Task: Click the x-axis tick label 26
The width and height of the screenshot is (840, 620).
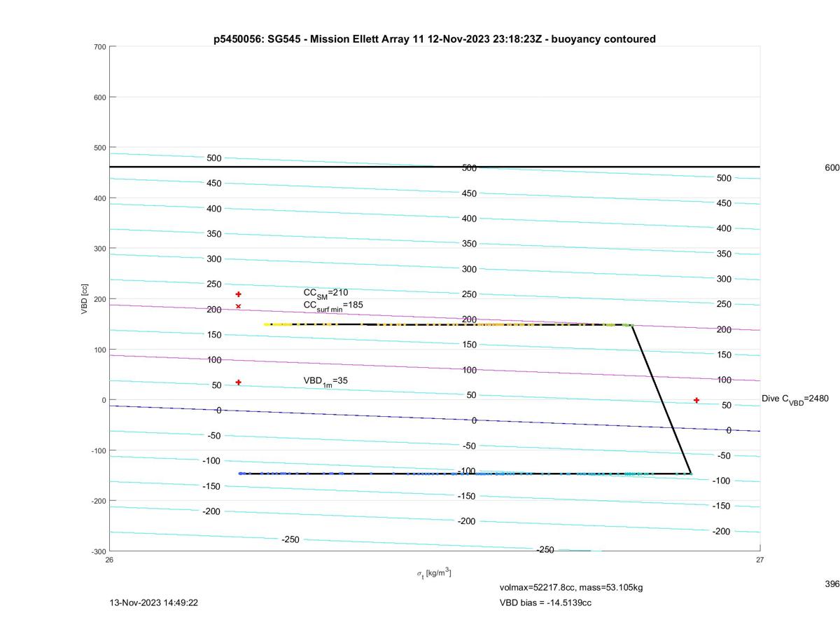Action: [109, 560]
